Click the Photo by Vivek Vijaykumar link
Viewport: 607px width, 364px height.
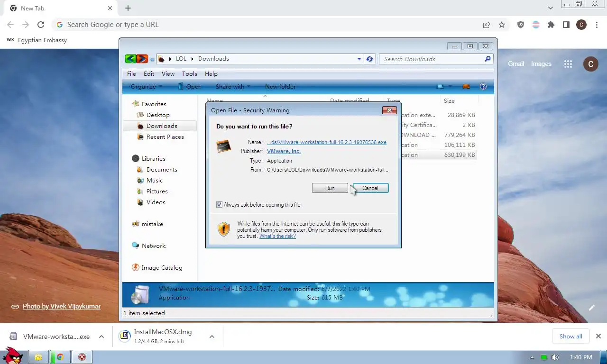62,306
